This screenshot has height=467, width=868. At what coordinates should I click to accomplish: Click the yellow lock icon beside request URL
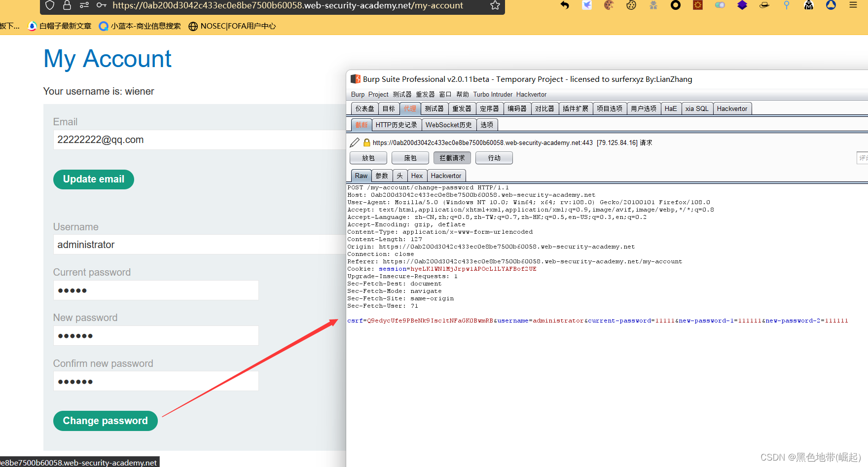366,143
